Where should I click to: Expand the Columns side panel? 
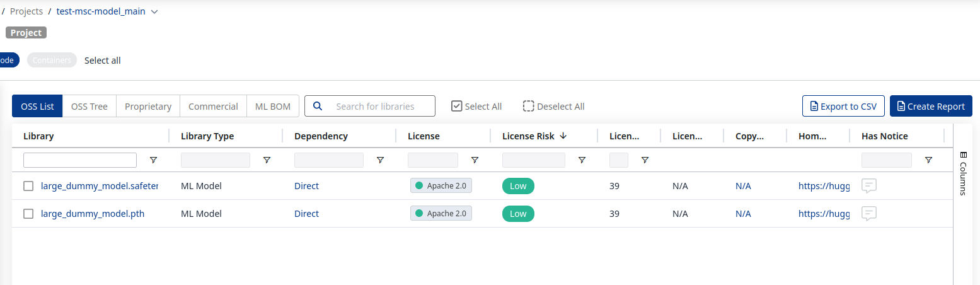click(962, 173)
